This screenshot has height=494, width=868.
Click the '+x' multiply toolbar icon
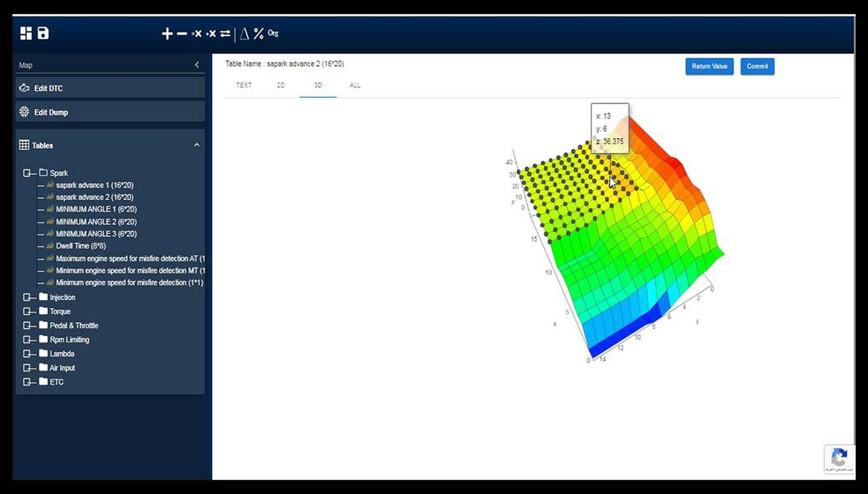pos(211,34)
